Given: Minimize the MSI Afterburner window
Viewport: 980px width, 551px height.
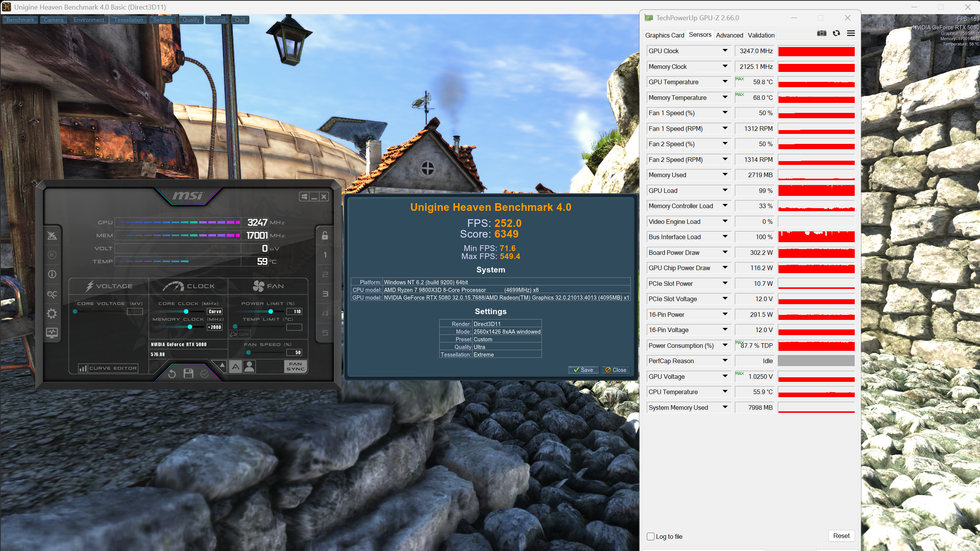Looking at the screenshot, I should pos(314,197).
